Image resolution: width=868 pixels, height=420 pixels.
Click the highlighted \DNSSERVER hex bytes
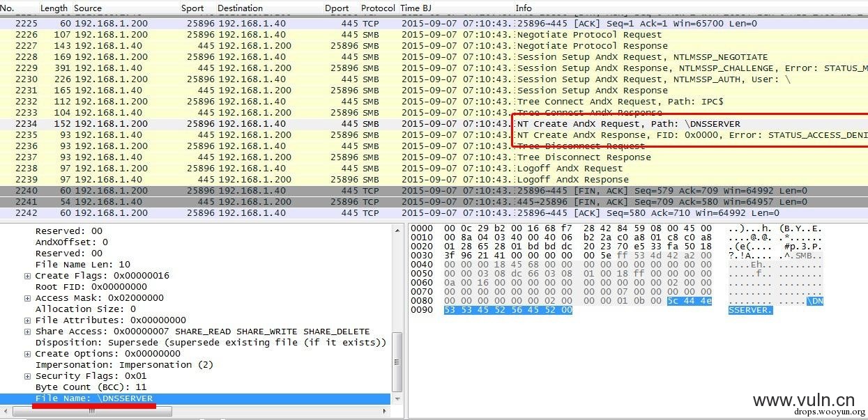pos(508,310)
